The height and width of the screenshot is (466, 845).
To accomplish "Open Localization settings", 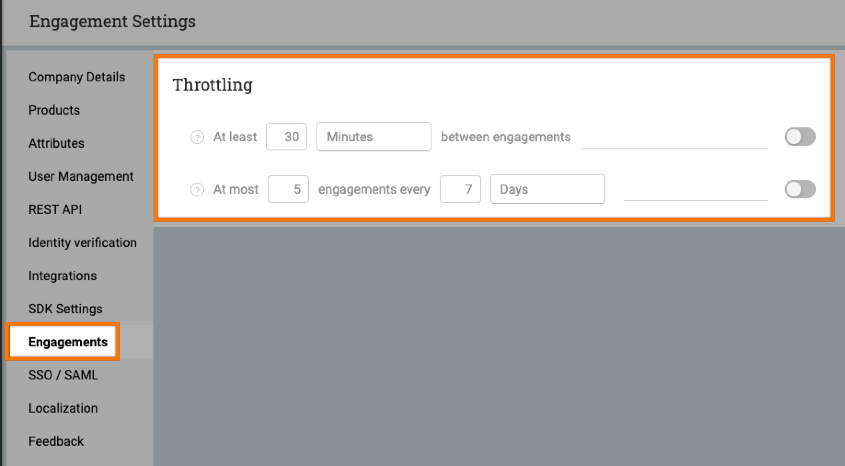I will tap(63, 408).
